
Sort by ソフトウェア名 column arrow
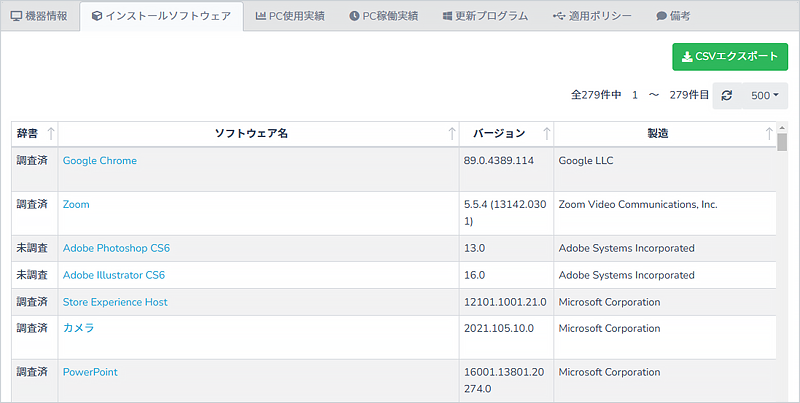click(x=452, y=134)
